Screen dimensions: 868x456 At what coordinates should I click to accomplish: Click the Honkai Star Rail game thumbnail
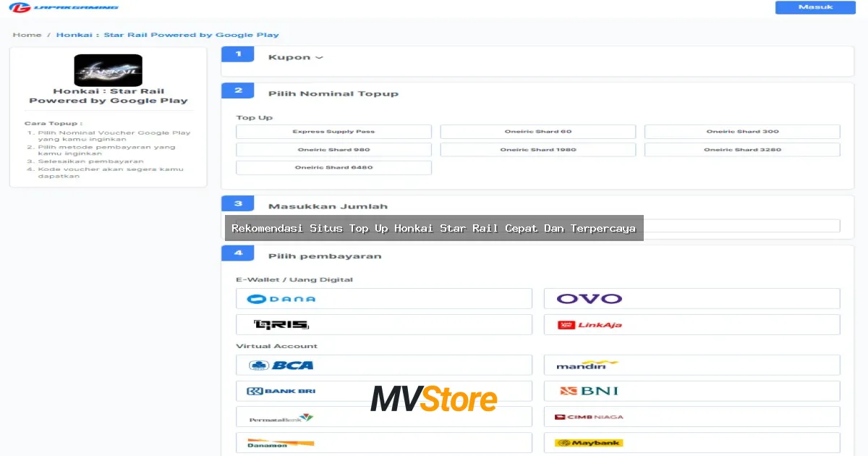(109, 70)
